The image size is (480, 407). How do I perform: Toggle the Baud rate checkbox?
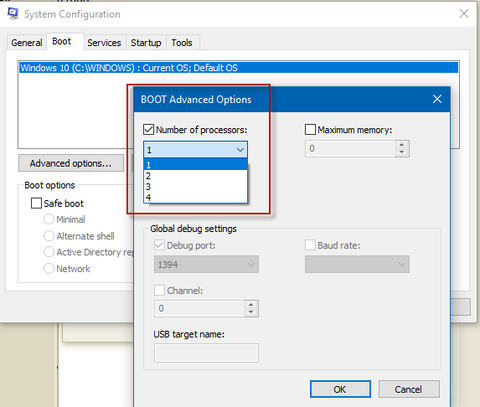310,245
